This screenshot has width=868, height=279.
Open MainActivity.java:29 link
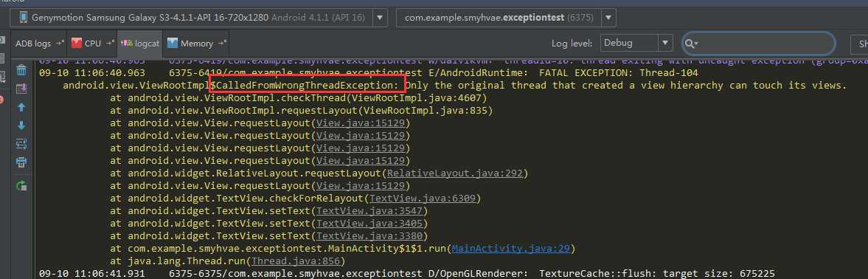coord(510,249)
